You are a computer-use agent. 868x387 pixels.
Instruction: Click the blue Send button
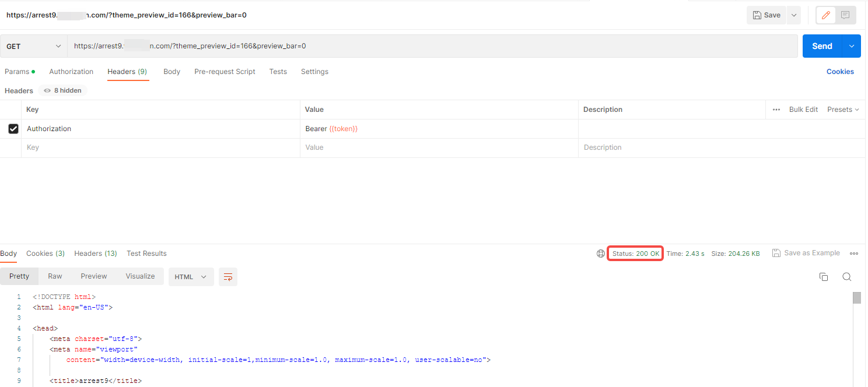point(822,46)
